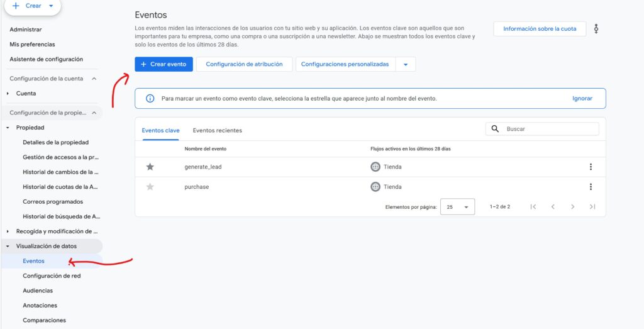Switch to the Eventos recientes tab

(x=217, y=131)
